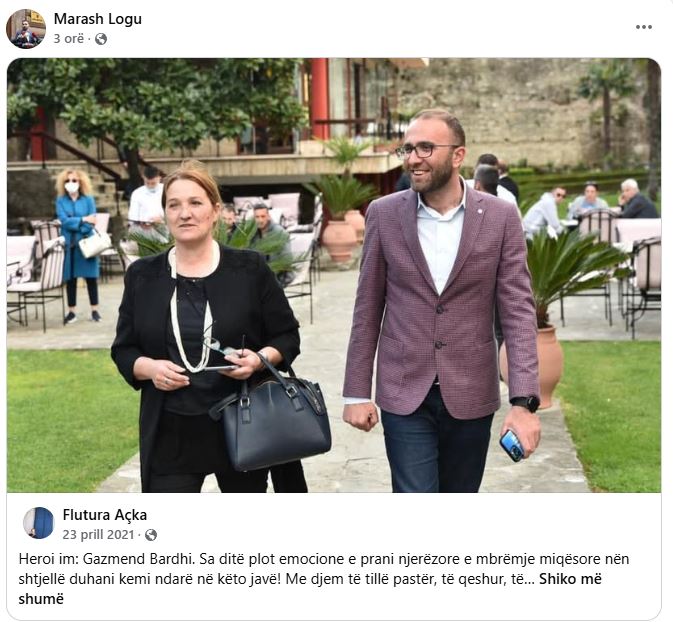
Task: Click the Marash Logu name link
Action: click(97, 19)
